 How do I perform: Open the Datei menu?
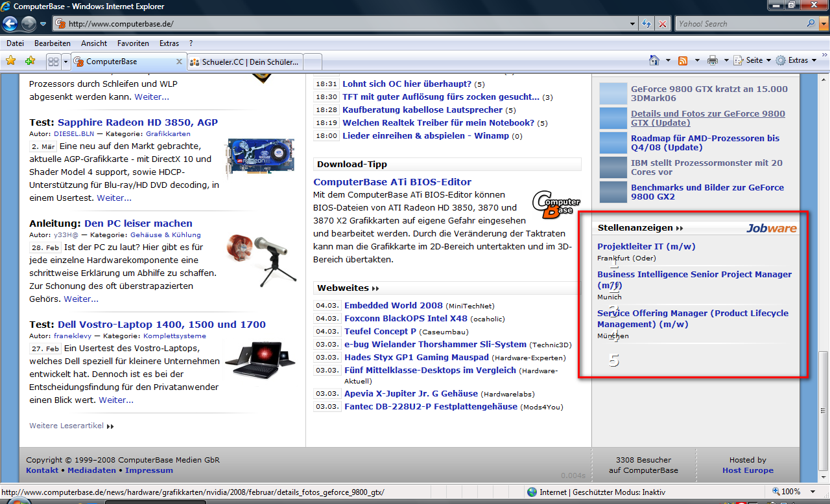point(15,43)
